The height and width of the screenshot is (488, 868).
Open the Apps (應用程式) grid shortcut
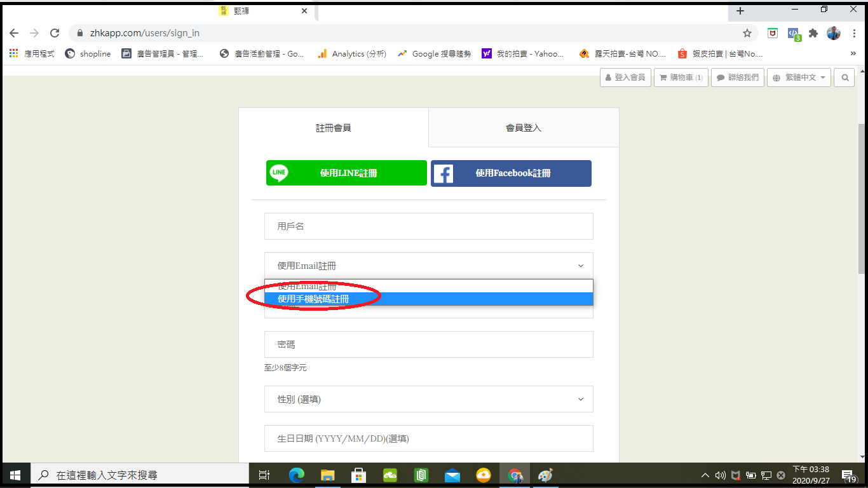[32, 54]
